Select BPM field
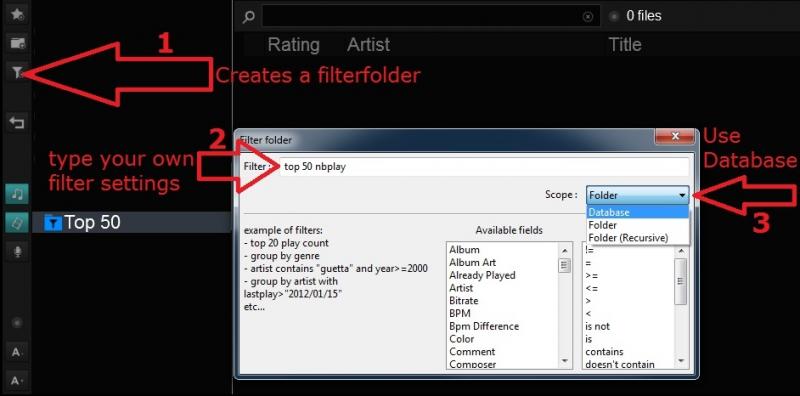The height and width of the screenshot is (396, 800). (x=460, y=313)
